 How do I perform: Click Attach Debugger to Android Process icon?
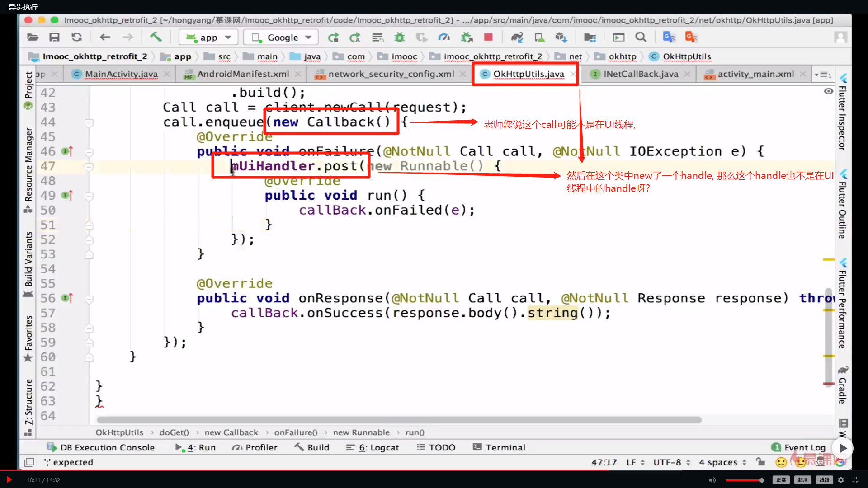[467, 38]
